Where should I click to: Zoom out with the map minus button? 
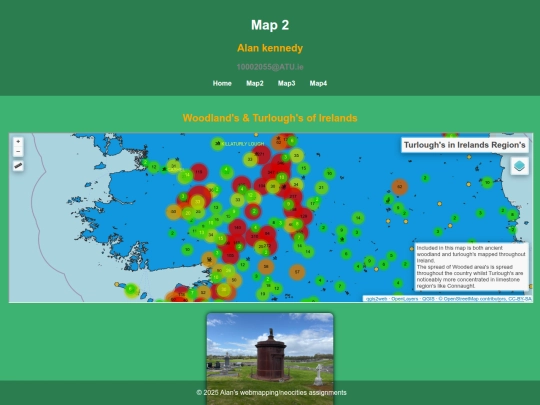18,151
